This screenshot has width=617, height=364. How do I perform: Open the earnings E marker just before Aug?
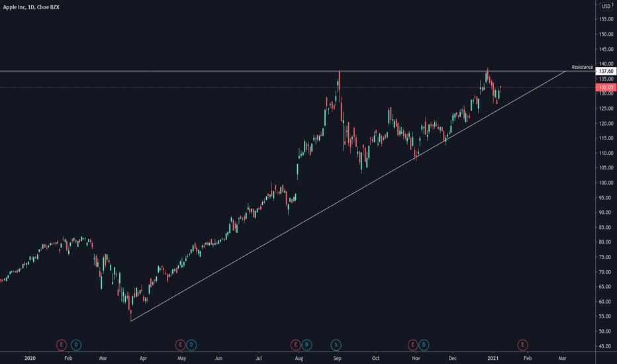295,345
